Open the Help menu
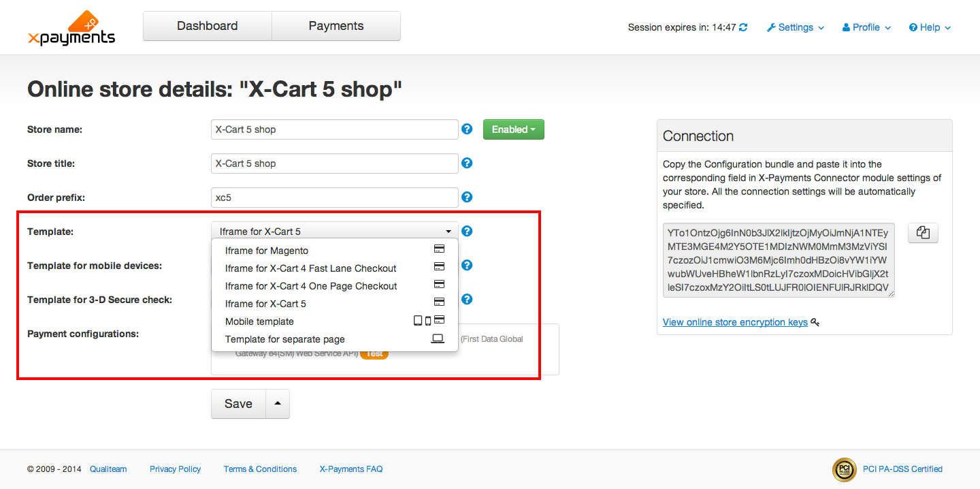The width and height of the screenshot is (980, 489). [x=930, y=27]
